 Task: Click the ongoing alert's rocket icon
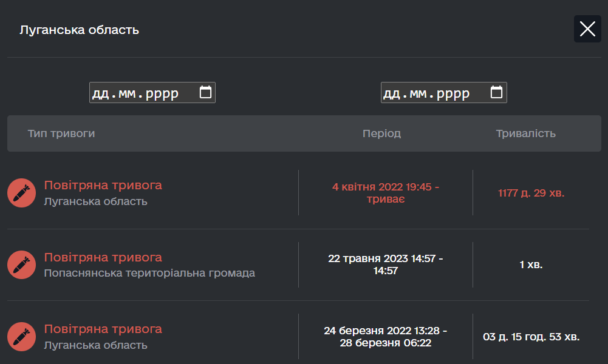pos(22,193)
